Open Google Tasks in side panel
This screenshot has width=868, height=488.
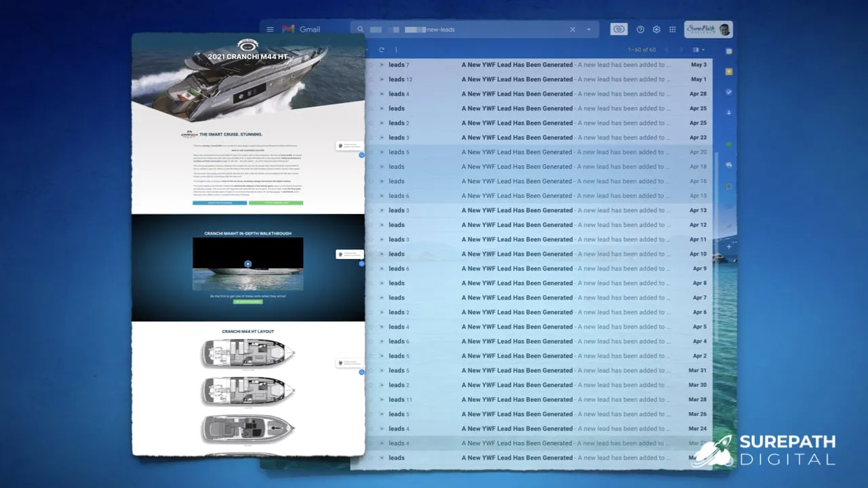pos(729,91)
